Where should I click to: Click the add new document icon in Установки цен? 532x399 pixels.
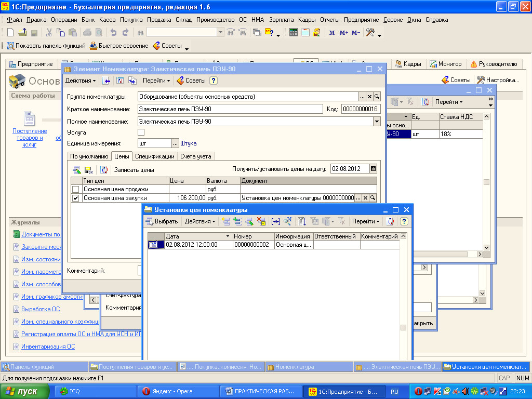[225, 221]
